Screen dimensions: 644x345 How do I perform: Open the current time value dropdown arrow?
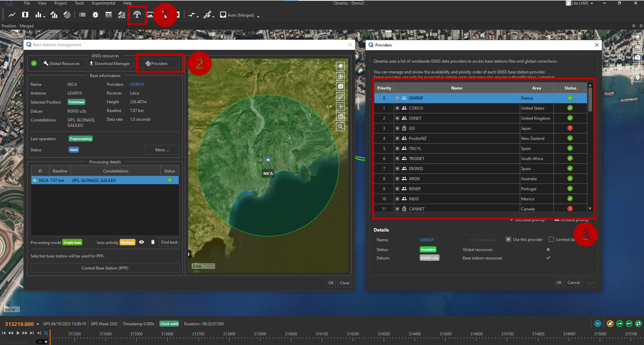[x=38, y=324]
